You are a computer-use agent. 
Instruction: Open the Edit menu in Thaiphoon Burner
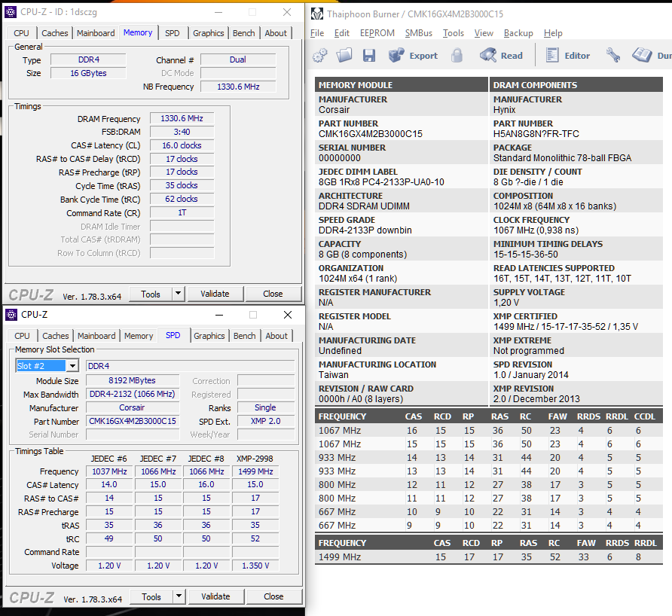[341, 33]
